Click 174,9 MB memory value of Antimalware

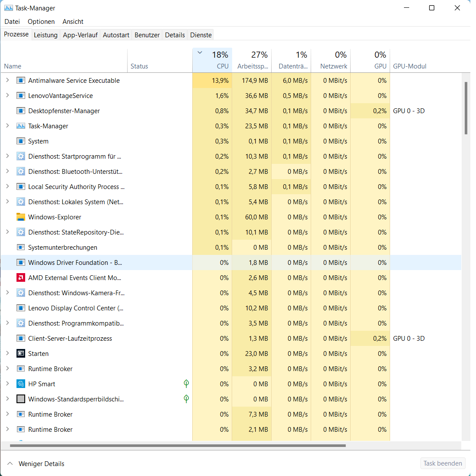click(x=255, y=81)
